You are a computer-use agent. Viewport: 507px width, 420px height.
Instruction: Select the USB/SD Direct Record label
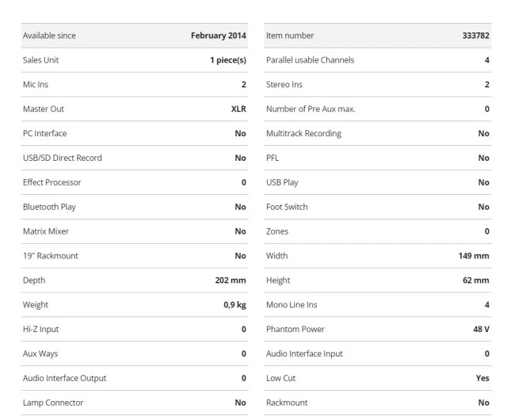[62, 158]
